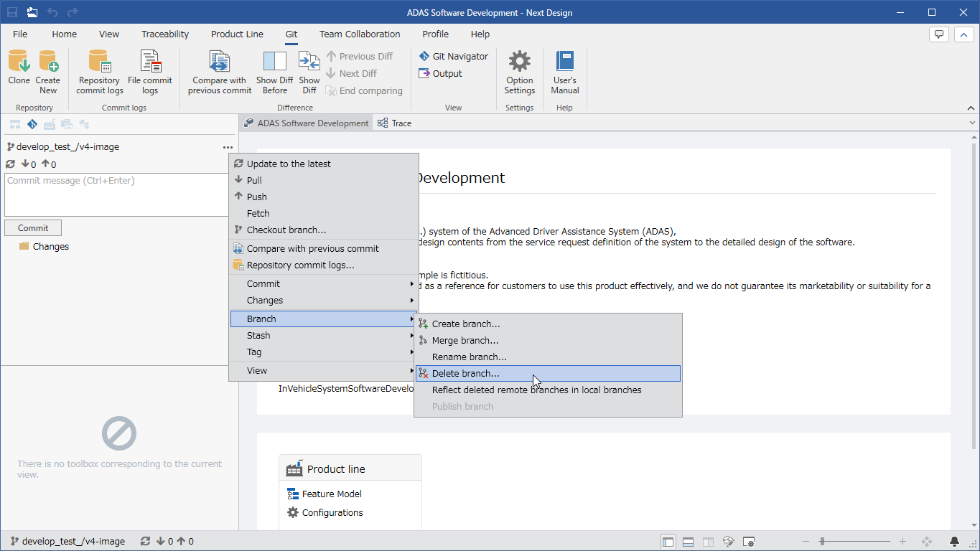
Task: Adjust the zoom slider in status bar
Action: tap(821, 542)
